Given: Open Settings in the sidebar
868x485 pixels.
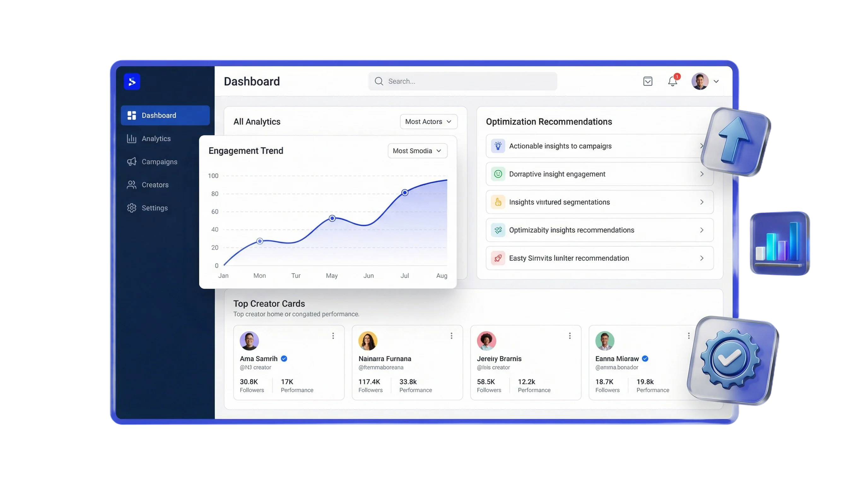Looking at the screenshot, I should (x=154, y=208).
